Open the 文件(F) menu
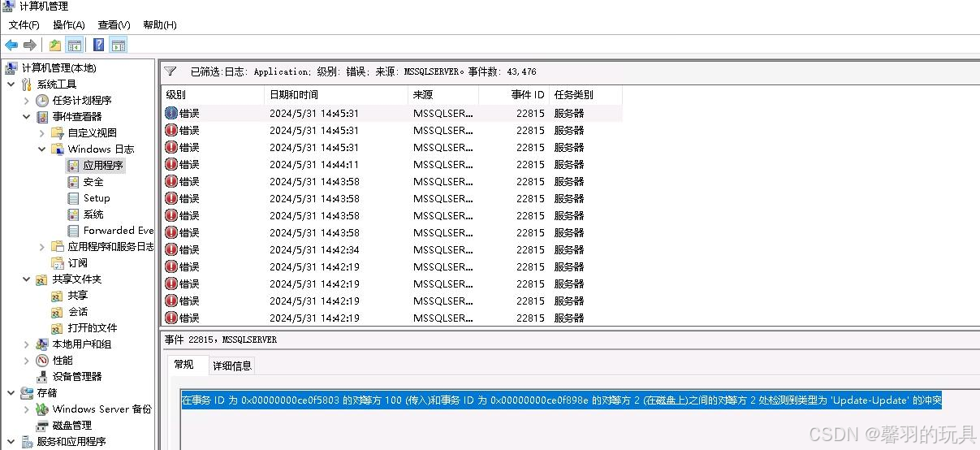Viewport: 980px width, 450px height. point(24,25)
